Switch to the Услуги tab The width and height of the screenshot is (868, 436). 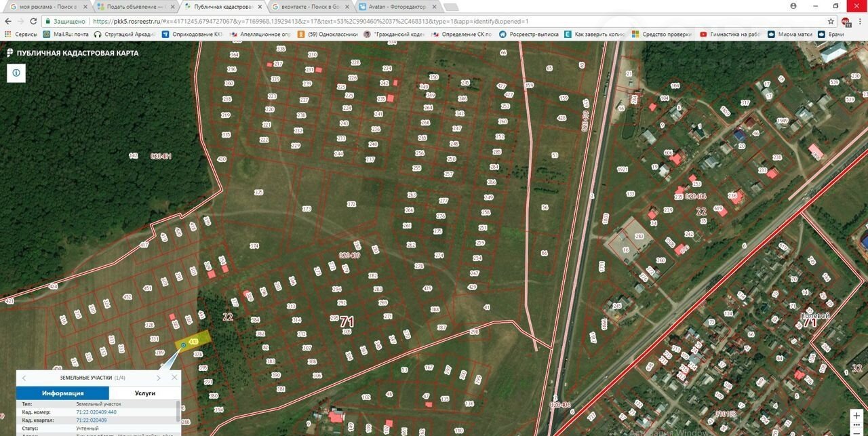tap(144, 393)
